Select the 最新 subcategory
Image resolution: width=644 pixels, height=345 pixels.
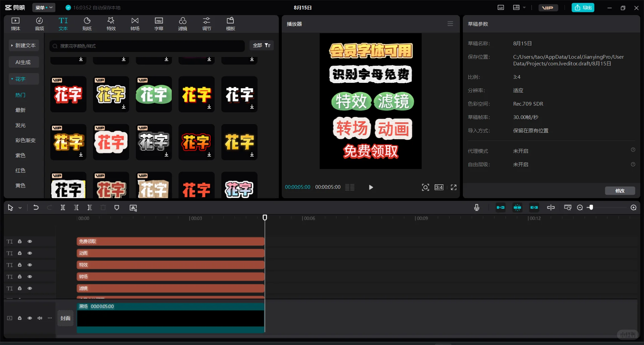click(x=20, y=110)
